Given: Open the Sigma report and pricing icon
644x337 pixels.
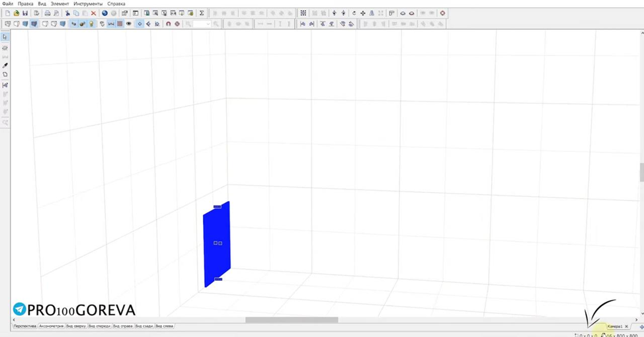Looking at the screenshot, I should coord(202,13).
